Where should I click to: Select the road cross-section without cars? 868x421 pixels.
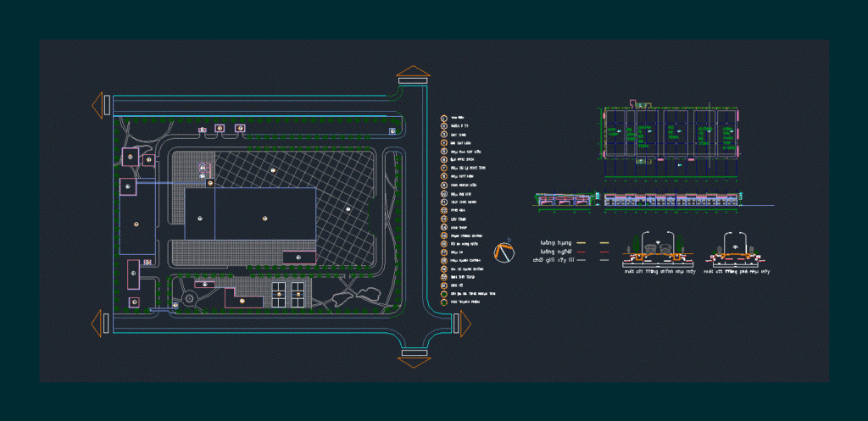(x=736, y=248)
